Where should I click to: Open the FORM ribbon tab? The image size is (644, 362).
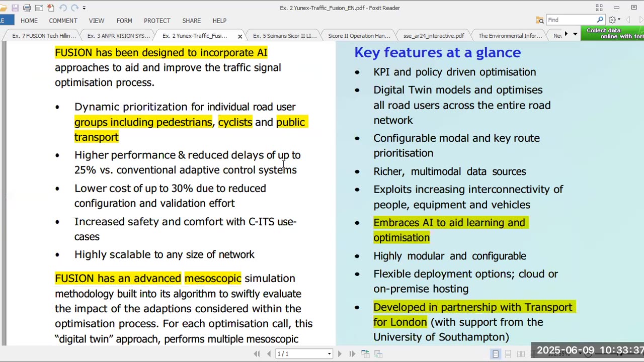(x=124, y=21)
